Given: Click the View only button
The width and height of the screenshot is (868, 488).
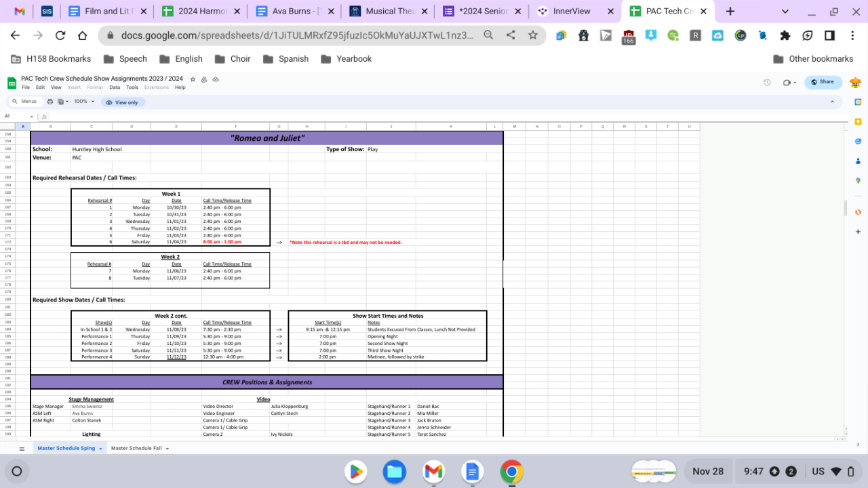Looking at the screenshot, I should pyautogui.click(x=123, y=102).
